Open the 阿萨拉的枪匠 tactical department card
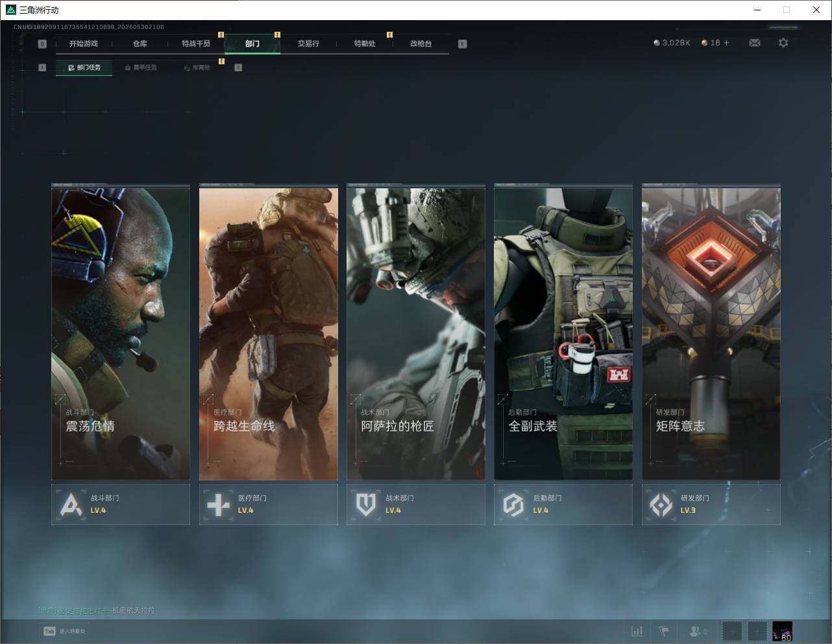832x644 pixels. [416, 333]
